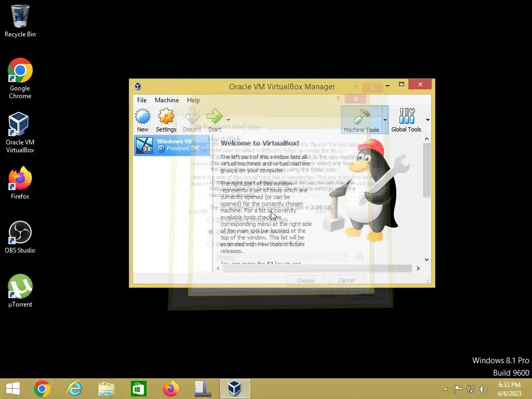Screen dimensions: 532x399
Task: Click the welcome pane scroll up arrow
Action: point(427,139)
